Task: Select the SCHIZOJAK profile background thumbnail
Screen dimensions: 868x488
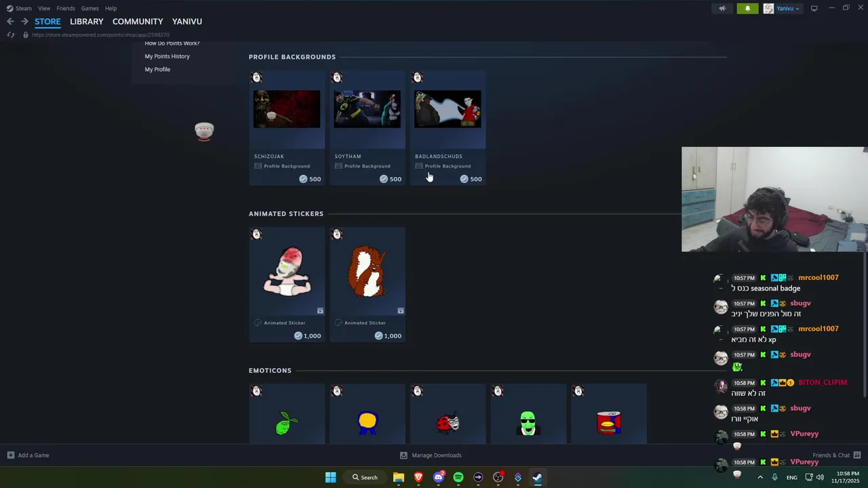Action: pyautogui.click(x=287, y=109)
